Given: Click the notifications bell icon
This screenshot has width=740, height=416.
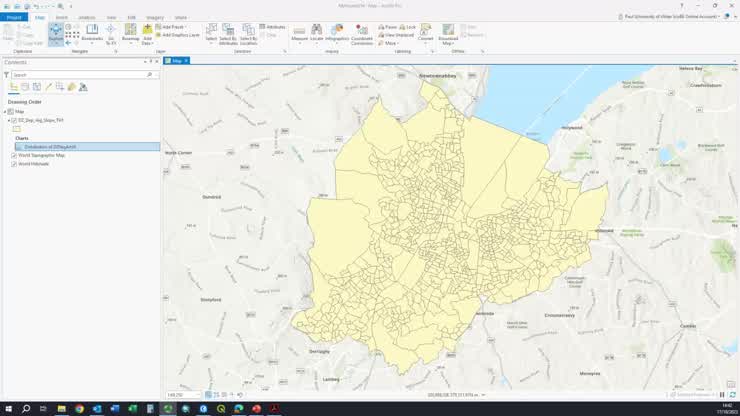Looking at the screenshot, I should pos(727,17).
